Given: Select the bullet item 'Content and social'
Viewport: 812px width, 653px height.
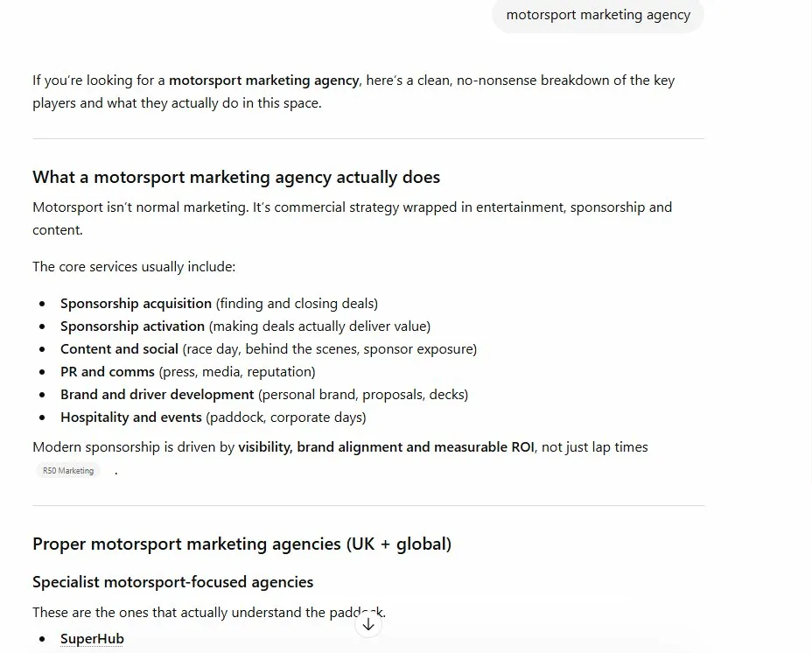Looking at the screenshot, I should (119, 348).
